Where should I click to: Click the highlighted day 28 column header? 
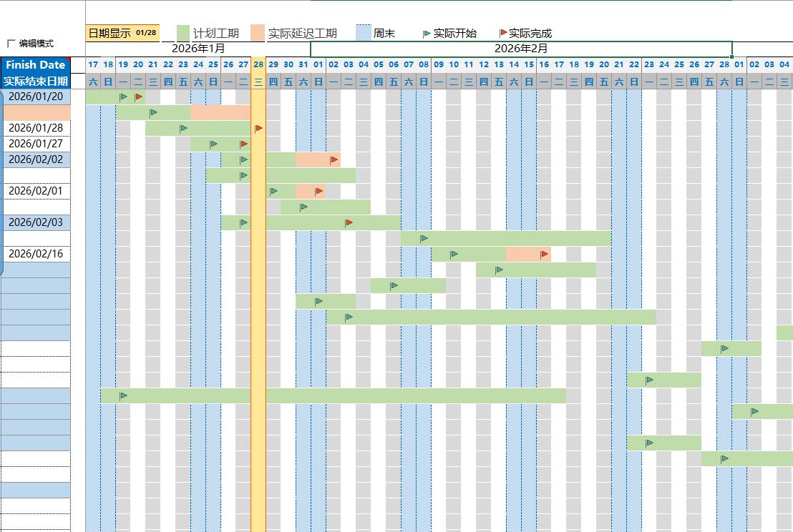tap(258, 64)
